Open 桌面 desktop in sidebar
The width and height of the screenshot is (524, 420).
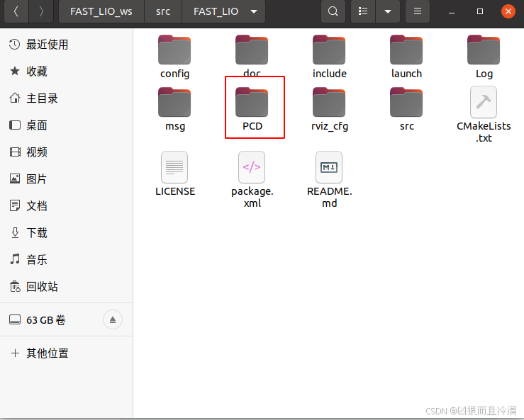tap(66, 125)
